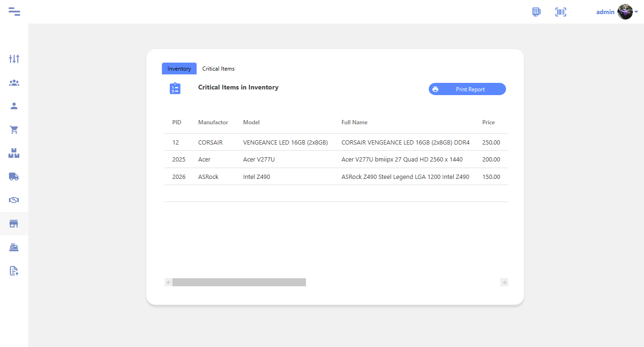Click the Print Report button

(x=467, y=89)
